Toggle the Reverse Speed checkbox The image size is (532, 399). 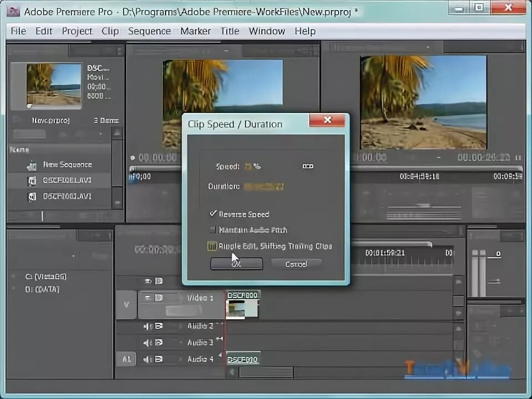pos(213,214)
